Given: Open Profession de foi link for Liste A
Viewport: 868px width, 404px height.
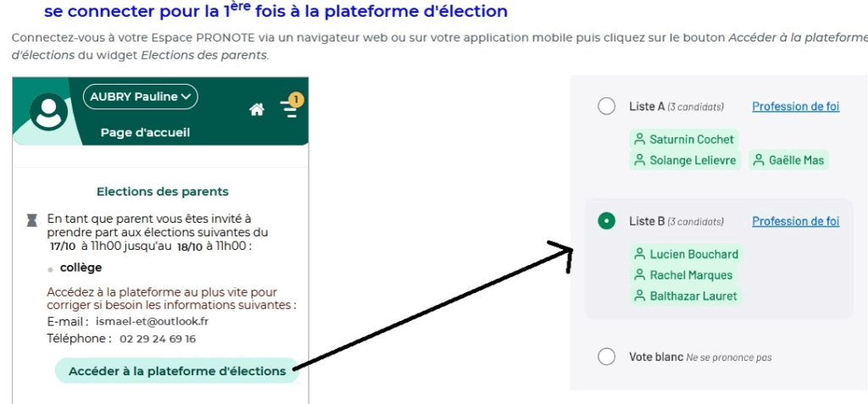Looking at the screenshot, I should 795,107.
